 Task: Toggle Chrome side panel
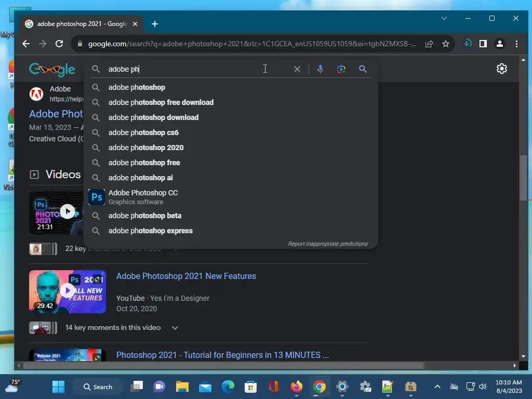[483, 44]
